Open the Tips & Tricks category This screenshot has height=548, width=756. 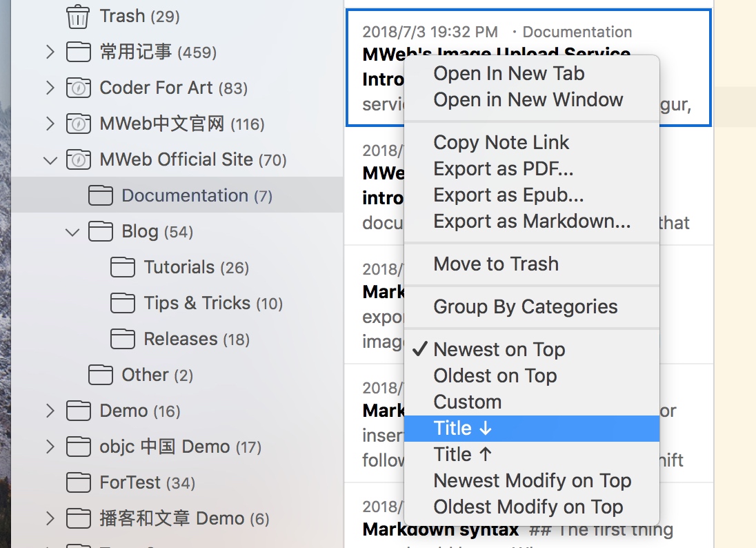(197, 304)
